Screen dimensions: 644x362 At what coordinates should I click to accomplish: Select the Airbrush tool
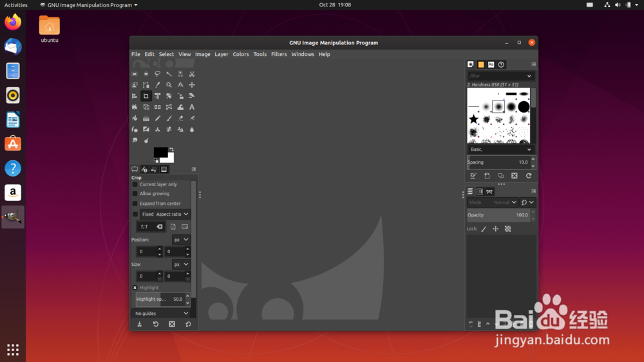point(192,119)
